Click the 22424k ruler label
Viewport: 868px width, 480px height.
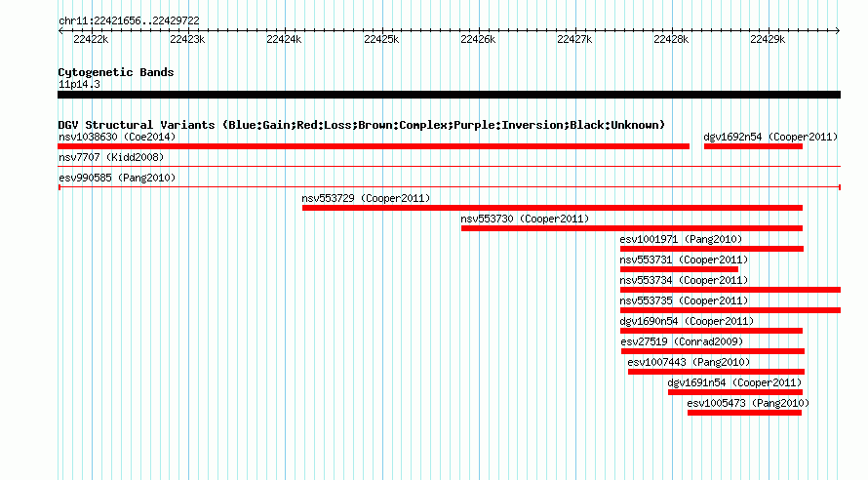click(284, 39)
